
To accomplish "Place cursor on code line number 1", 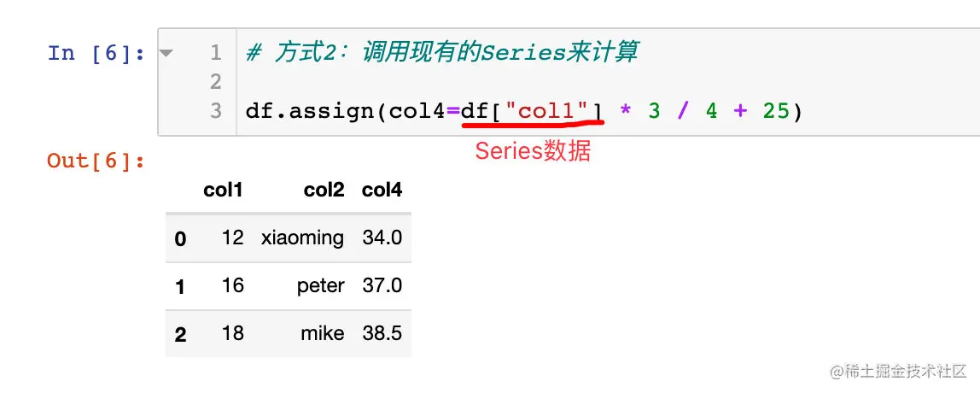I will (x=216, y=53).
